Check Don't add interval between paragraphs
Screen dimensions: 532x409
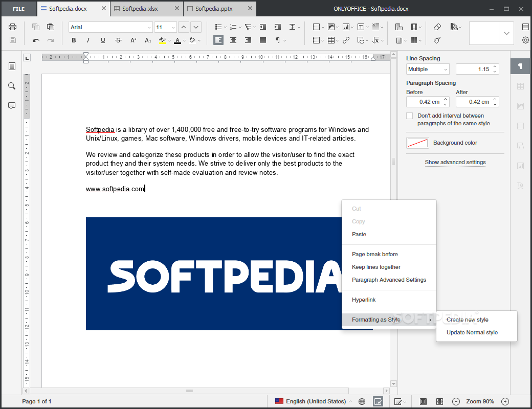[410, 116]
